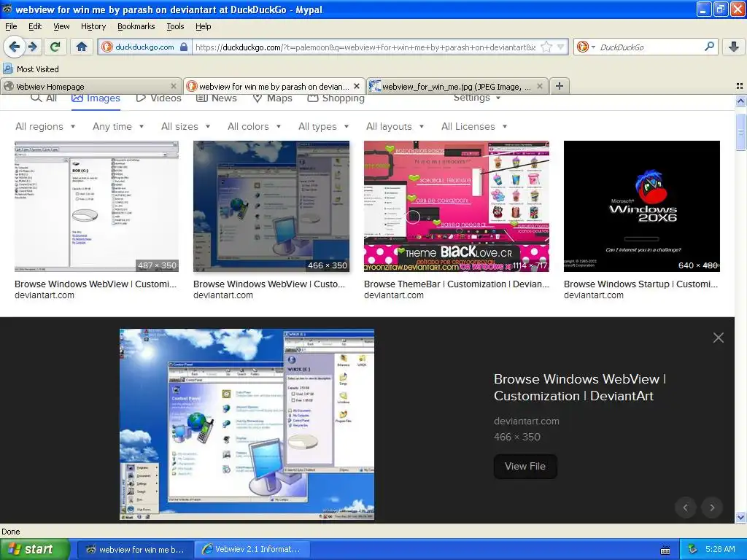Select the Images search tab

[x=96, y=98]
